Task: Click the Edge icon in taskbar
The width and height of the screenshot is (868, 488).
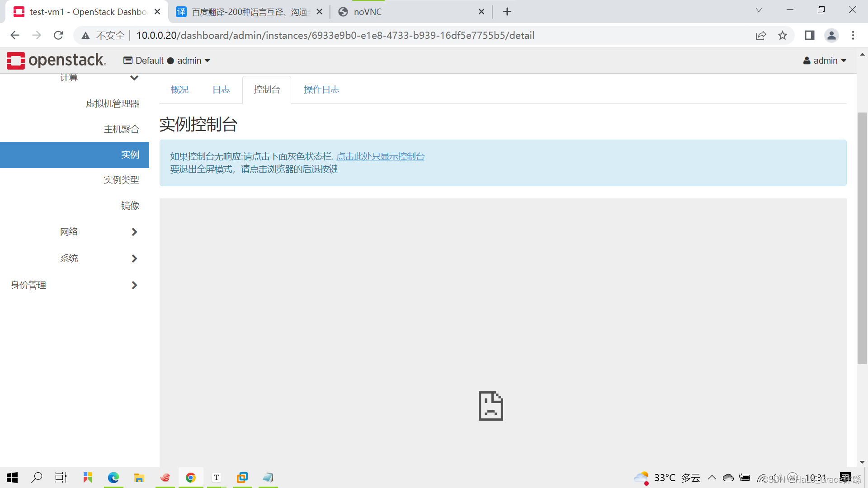Action: [x=113, y=478]
